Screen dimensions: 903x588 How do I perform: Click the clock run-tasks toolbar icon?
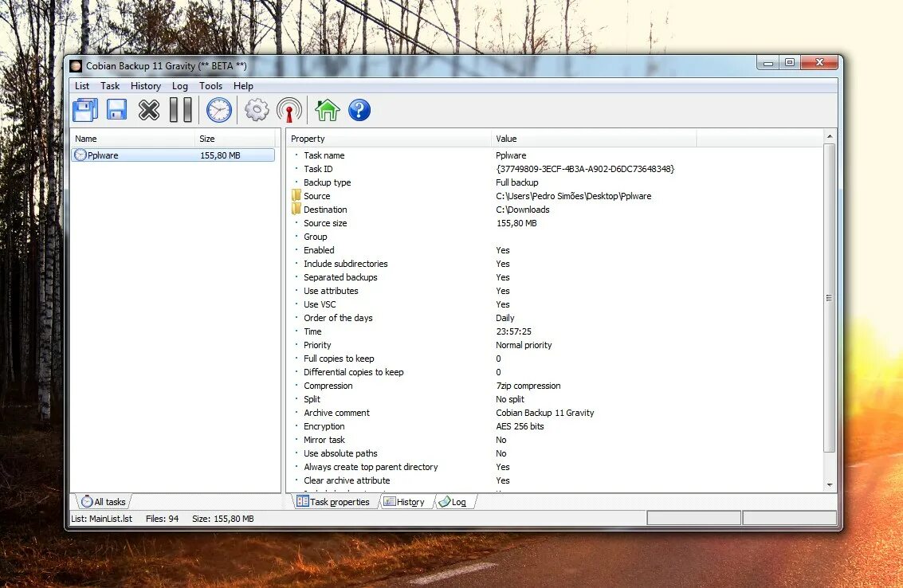(x=219, y=110)
